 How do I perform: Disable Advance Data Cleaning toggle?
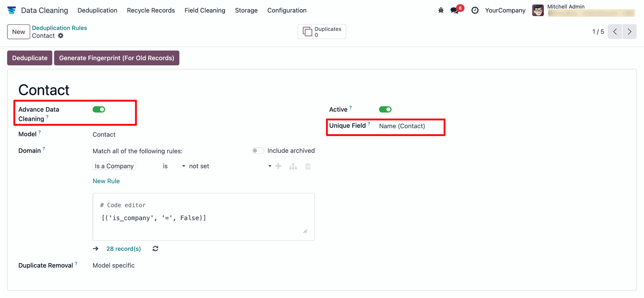pos(99,109)
